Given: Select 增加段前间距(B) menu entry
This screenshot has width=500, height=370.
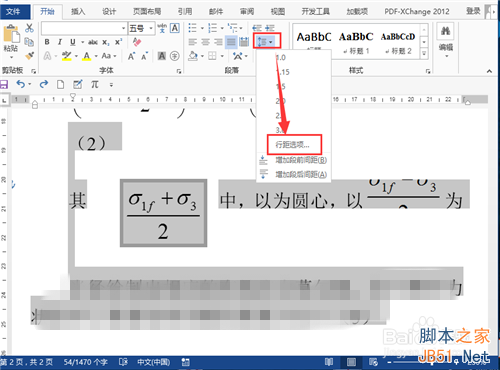Looking at the screenshot, I should [293, 160].
